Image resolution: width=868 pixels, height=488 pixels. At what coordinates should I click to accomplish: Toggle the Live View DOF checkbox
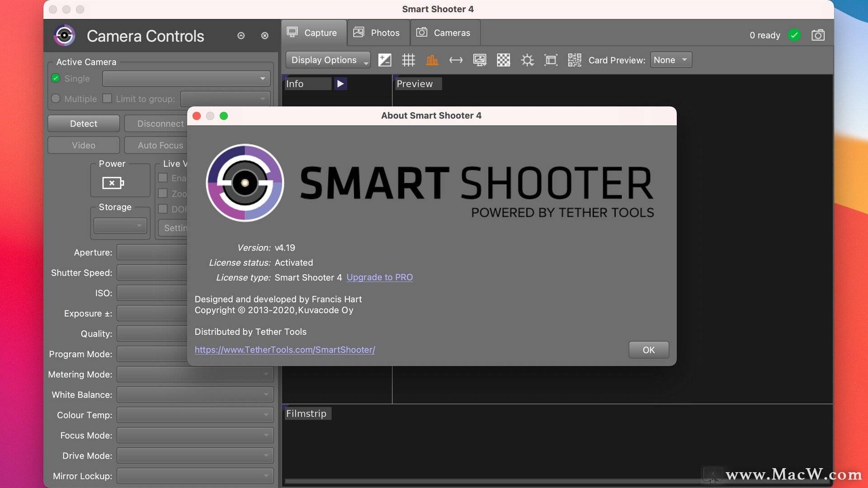point(163,209)
